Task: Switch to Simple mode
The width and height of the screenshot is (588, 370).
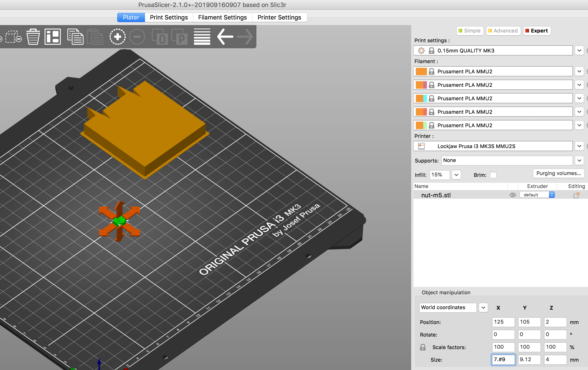Action: tap(470, 31)
